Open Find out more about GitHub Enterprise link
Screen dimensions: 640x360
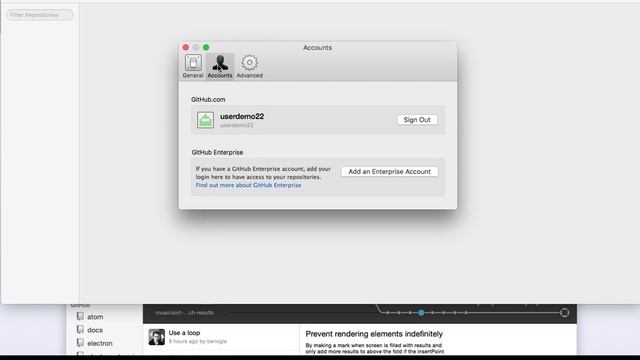(x=248, y=185)
